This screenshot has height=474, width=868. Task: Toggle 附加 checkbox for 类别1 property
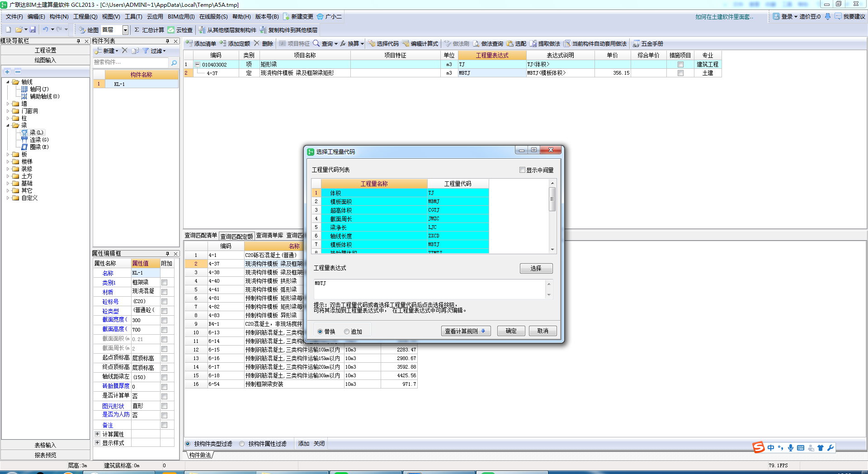click(164, 282)
